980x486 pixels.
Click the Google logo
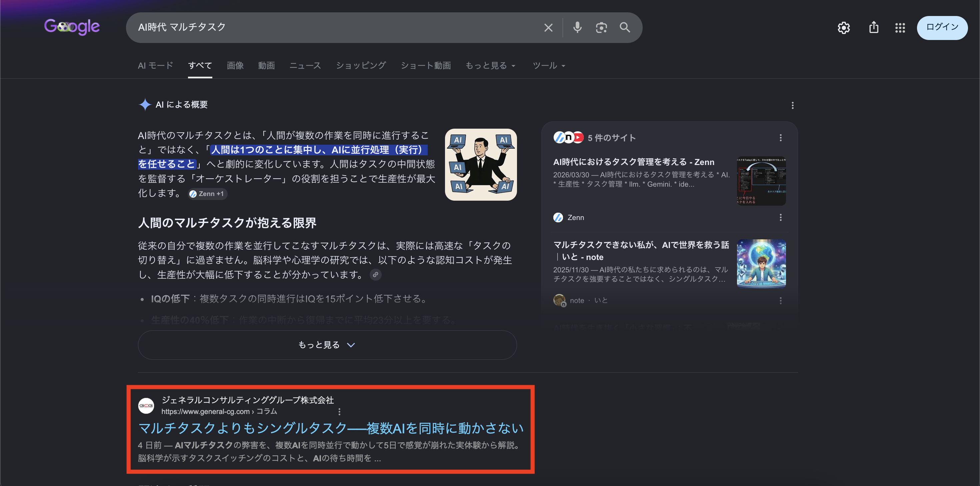click(72, 27)
